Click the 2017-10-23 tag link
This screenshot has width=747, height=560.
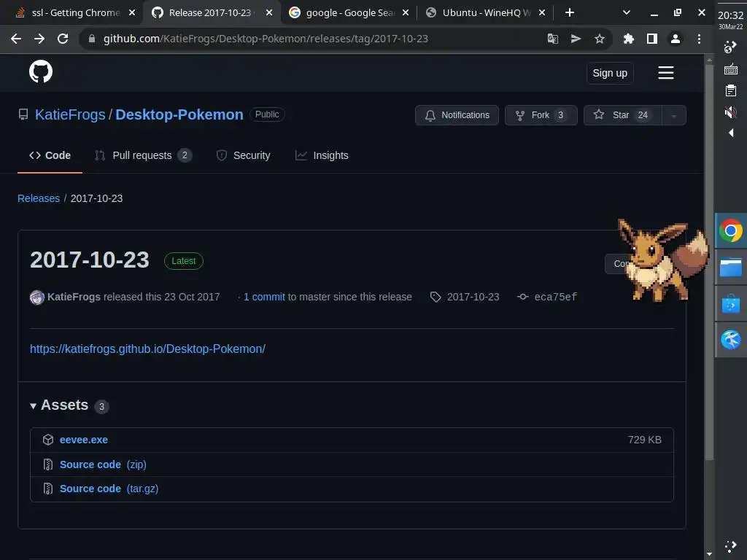coord(473,297)
